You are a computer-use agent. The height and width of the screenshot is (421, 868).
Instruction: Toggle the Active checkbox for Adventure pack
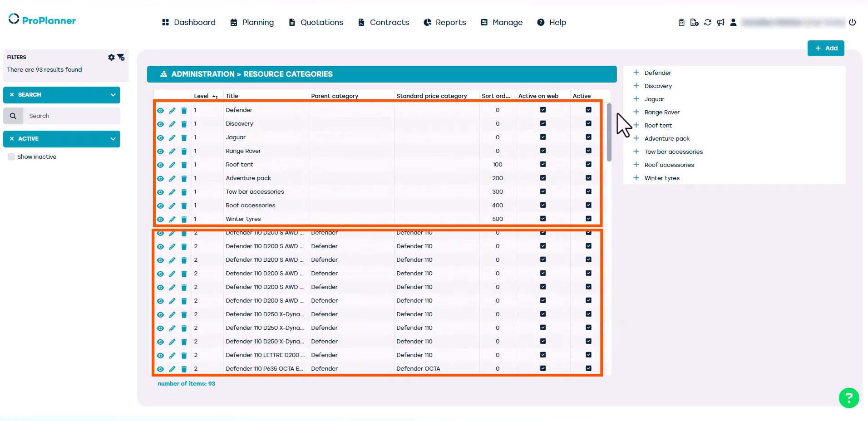click(588, 178)
